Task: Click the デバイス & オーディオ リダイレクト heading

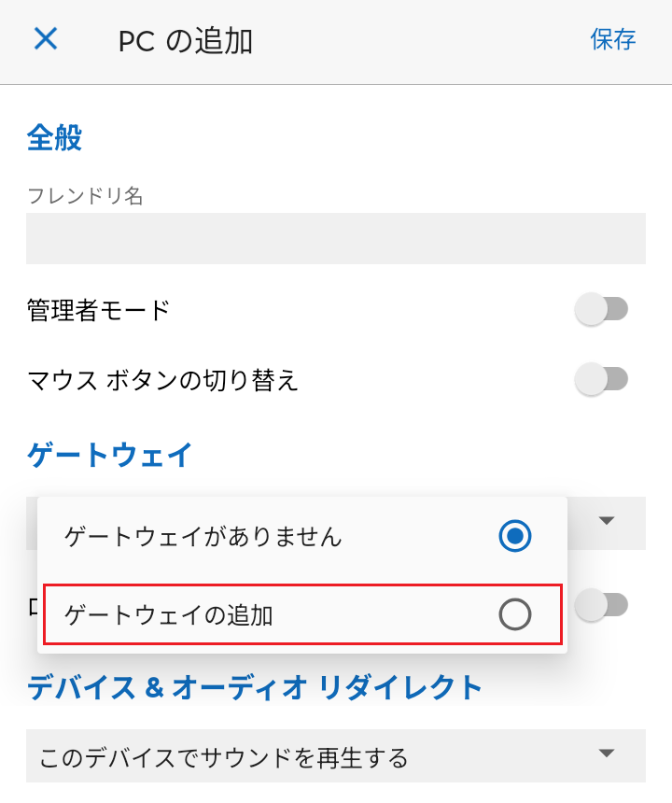Action: (x=255, y=688)
